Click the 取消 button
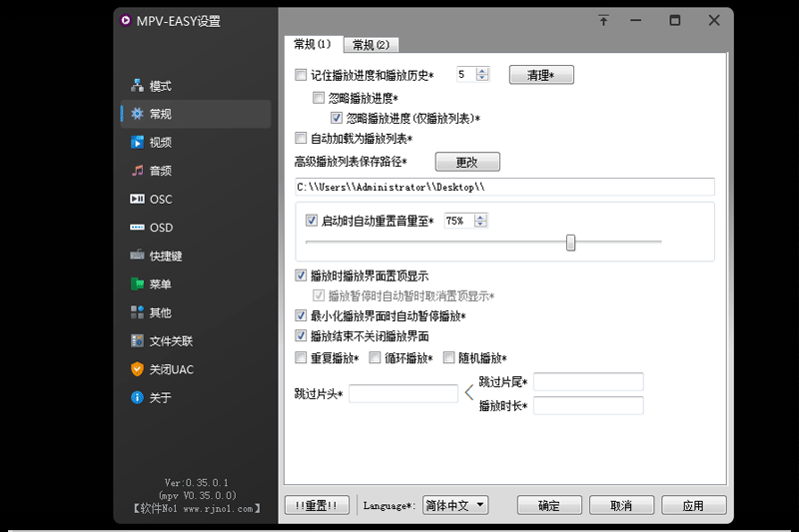This screenshot has height=532, width=799. pyautogui.click(x=621, y=505)
